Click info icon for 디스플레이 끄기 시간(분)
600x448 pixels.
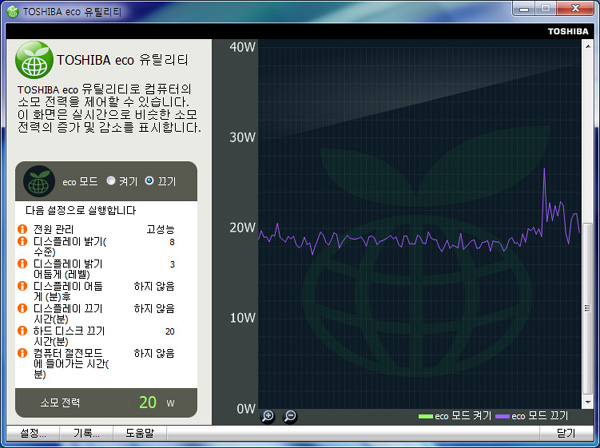[23, 308]
